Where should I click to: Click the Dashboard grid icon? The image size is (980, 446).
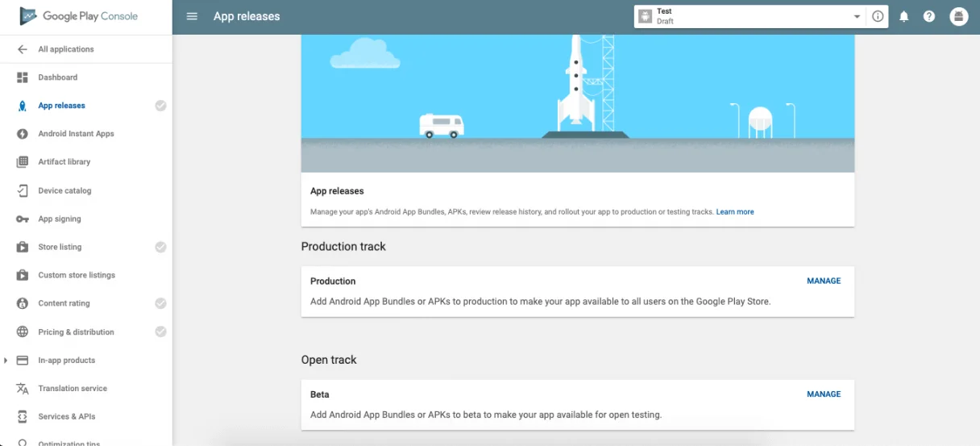click(23, 77)
